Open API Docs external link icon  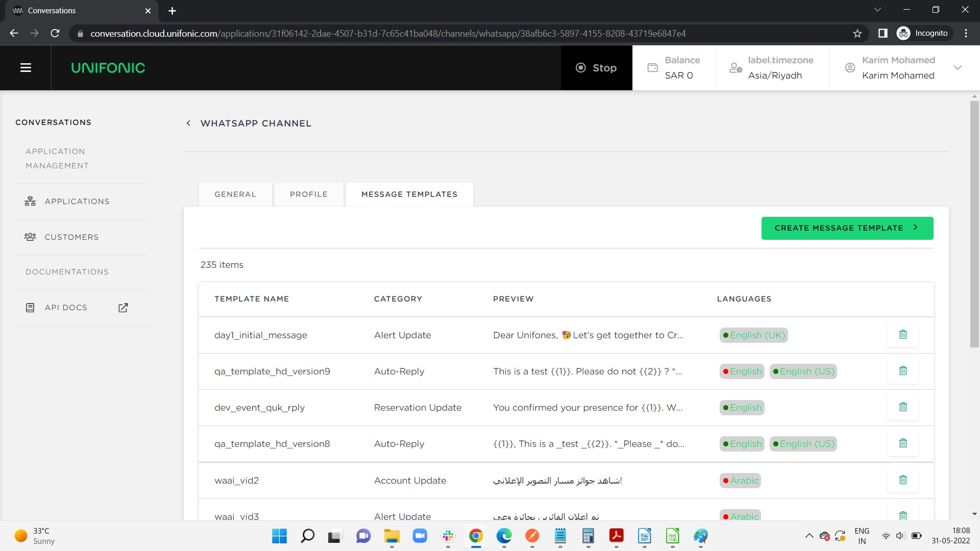tap(123, 308)
